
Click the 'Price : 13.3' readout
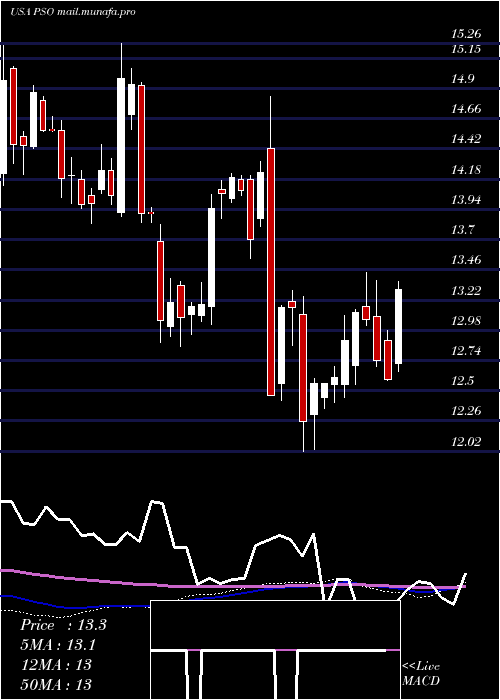[63, 625]
